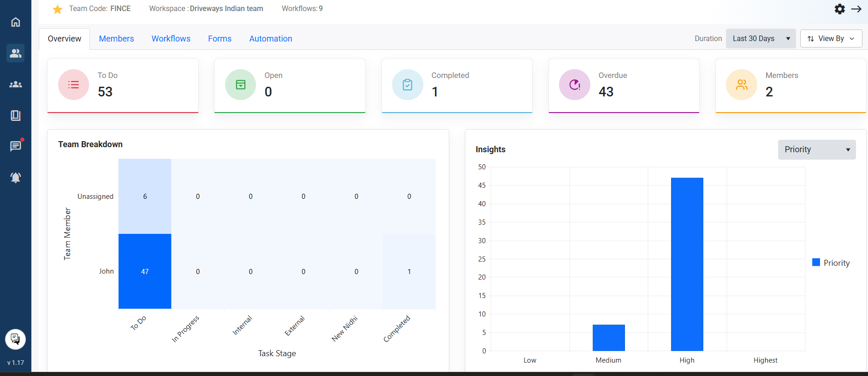
Task: Open the View By dropdown
Action: pos(831,39)
